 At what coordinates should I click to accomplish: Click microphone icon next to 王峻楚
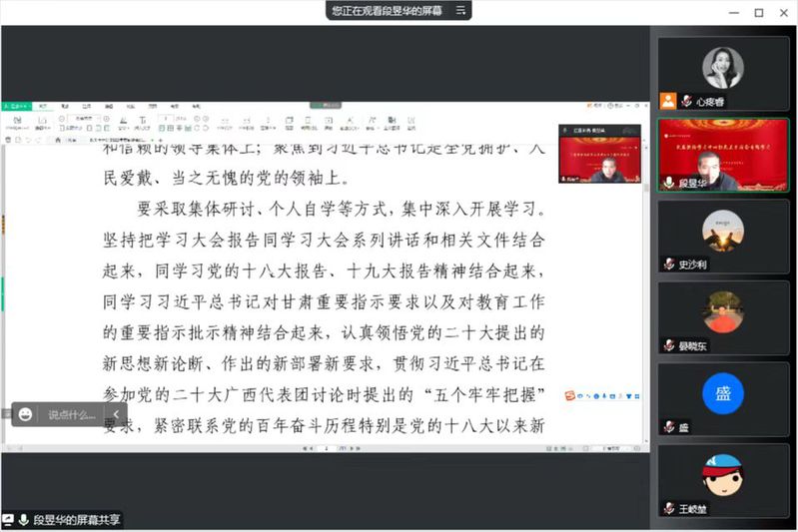[x=670, y=509]
